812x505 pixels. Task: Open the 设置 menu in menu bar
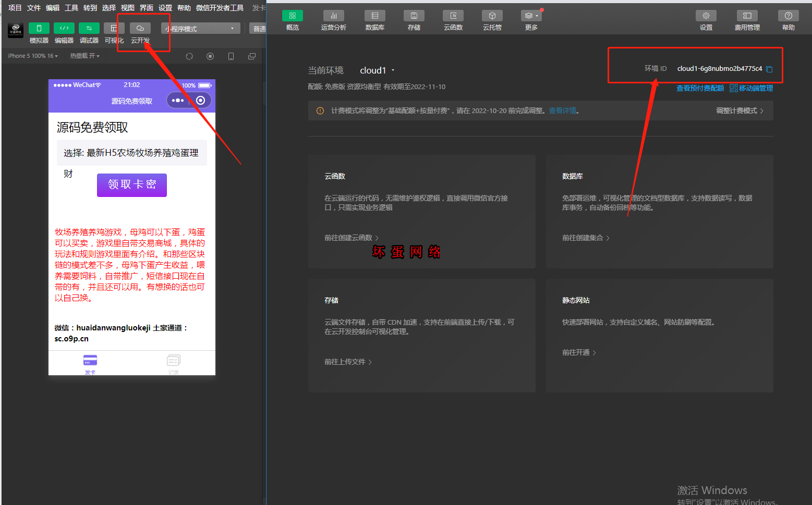pyautogui.click(x=165, y=8)
